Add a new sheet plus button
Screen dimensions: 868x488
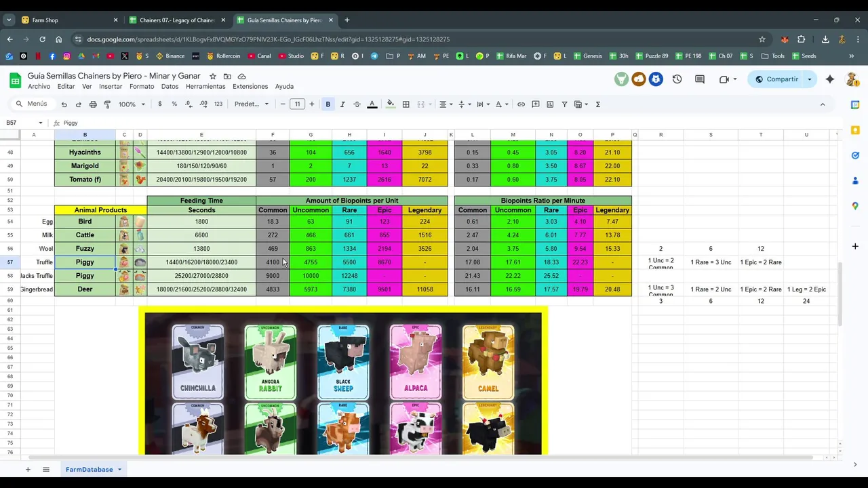pos(28,469)
